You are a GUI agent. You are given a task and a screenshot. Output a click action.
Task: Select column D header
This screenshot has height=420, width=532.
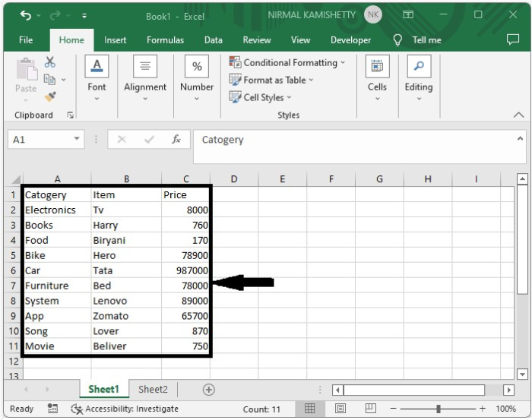pos(234,178)
